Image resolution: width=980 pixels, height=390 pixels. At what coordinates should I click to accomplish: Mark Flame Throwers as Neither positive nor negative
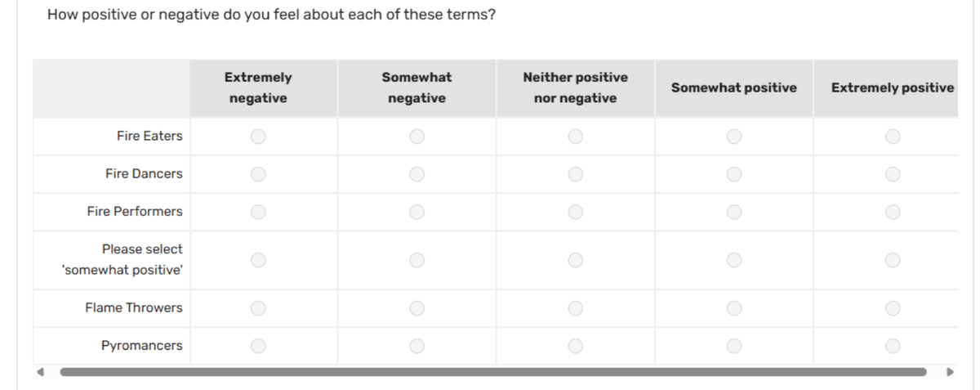pyautogui.click(x=575, y=308)
